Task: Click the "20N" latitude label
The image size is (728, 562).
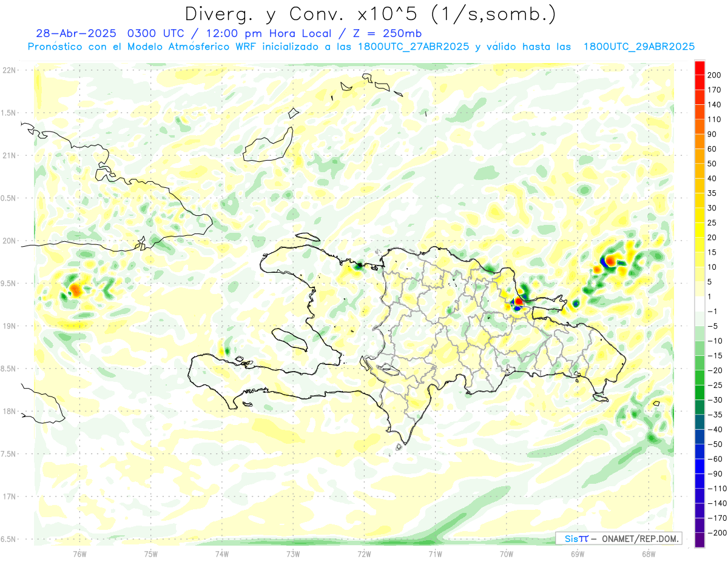Action: (9, 241)
